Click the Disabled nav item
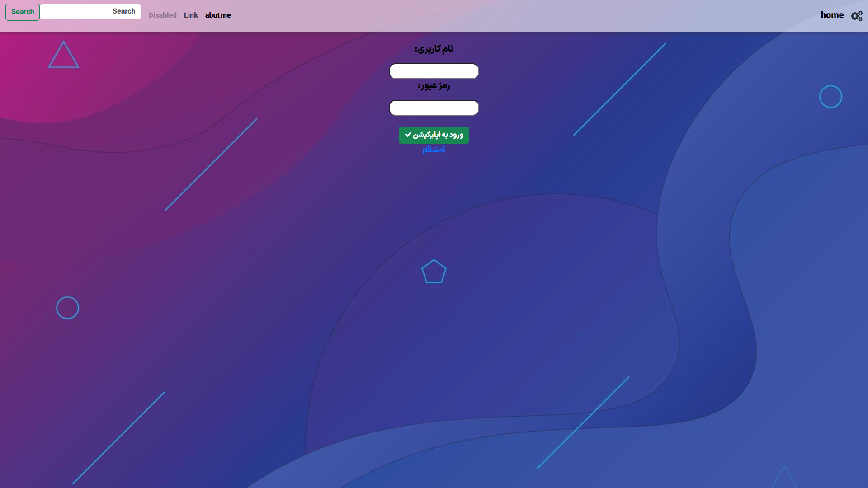 [162, 15]
